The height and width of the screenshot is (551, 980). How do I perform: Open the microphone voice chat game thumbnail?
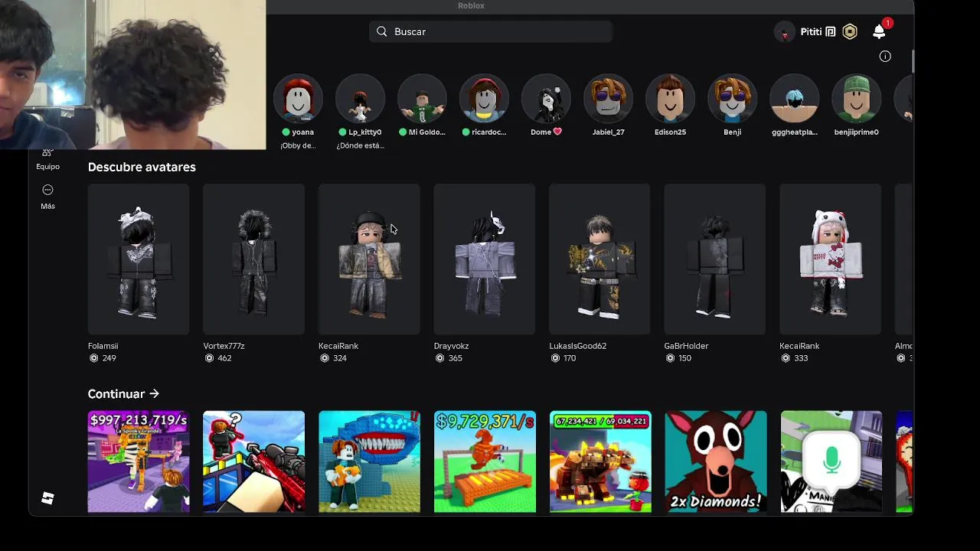831,461
